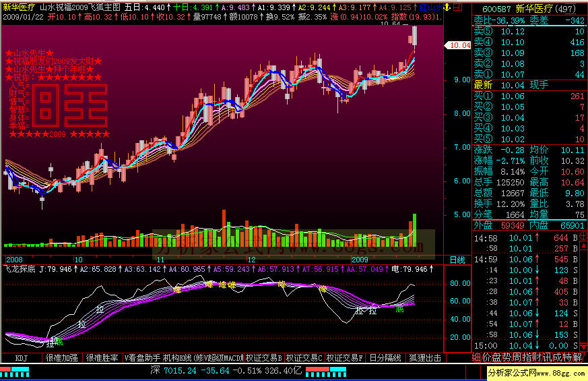Click the 卖① 10.07 sell order row
588x381 pixels.
529,74
